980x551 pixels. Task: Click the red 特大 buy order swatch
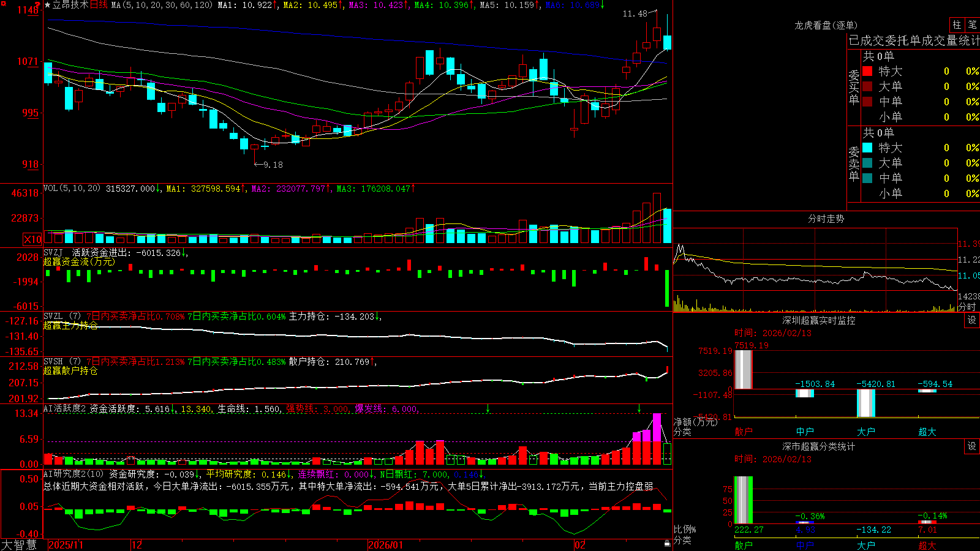[x=867, y=71]
